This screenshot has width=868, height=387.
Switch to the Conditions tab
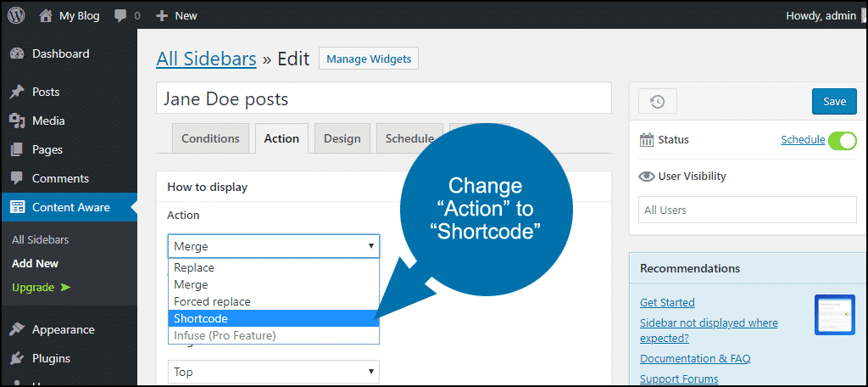pos(210,138)
